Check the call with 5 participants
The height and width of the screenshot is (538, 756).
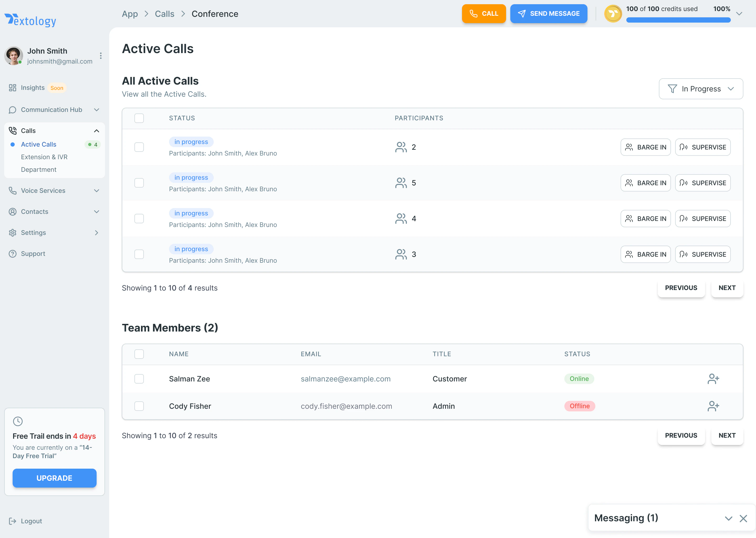click(139, 183)
